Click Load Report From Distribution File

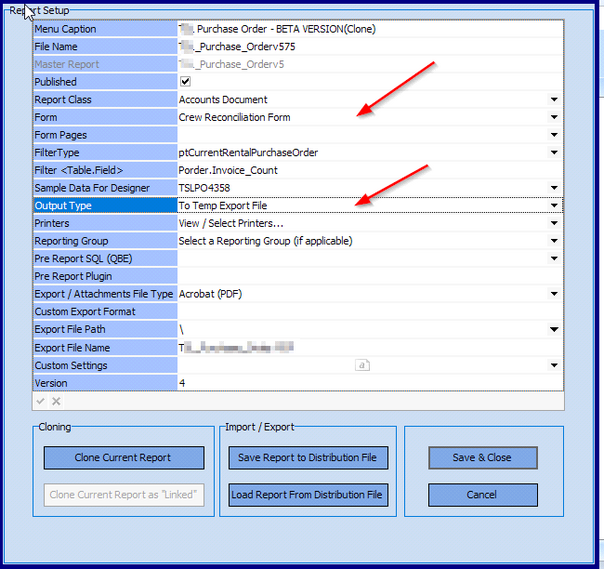tap(307, 494)
